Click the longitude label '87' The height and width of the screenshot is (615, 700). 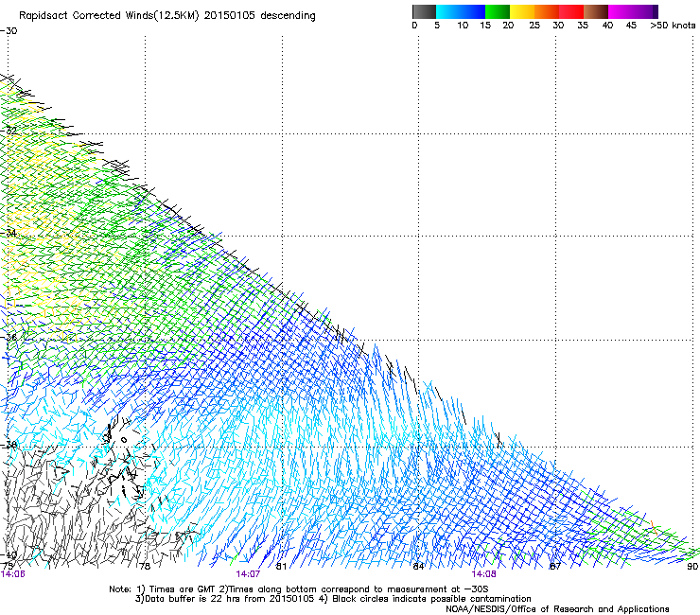(x=555, y=567)
